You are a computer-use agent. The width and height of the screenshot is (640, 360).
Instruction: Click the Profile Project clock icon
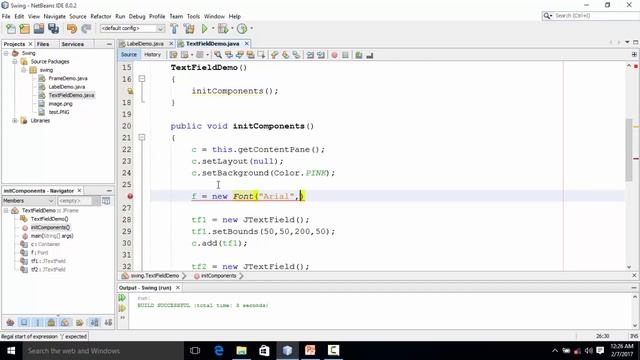(242, 29)
